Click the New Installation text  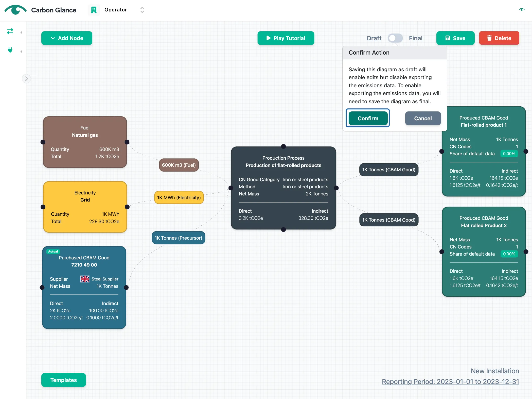[495, 371]
